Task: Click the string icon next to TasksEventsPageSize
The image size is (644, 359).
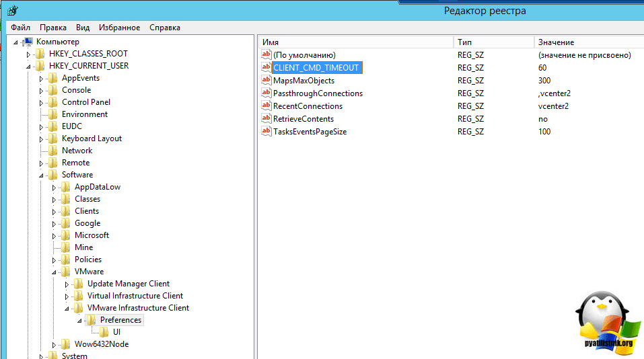Action: pos(266,132)
